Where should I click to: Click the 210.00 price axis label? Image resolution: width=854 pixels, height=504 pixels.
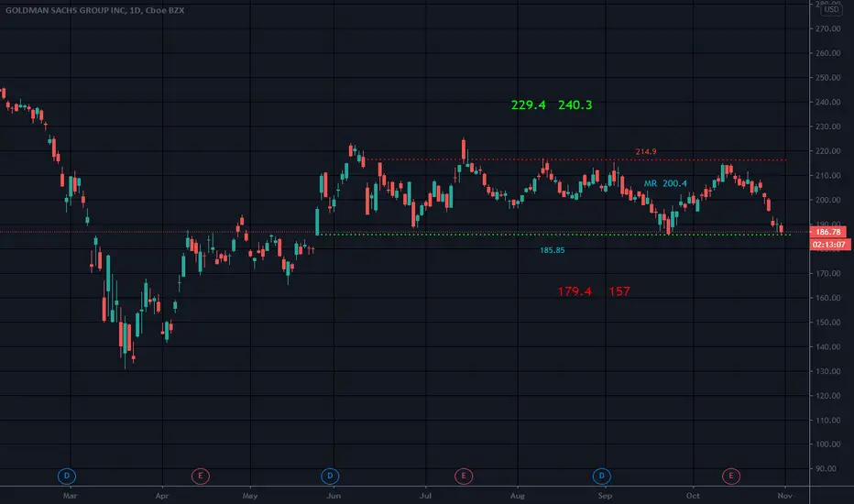(827, 175)
